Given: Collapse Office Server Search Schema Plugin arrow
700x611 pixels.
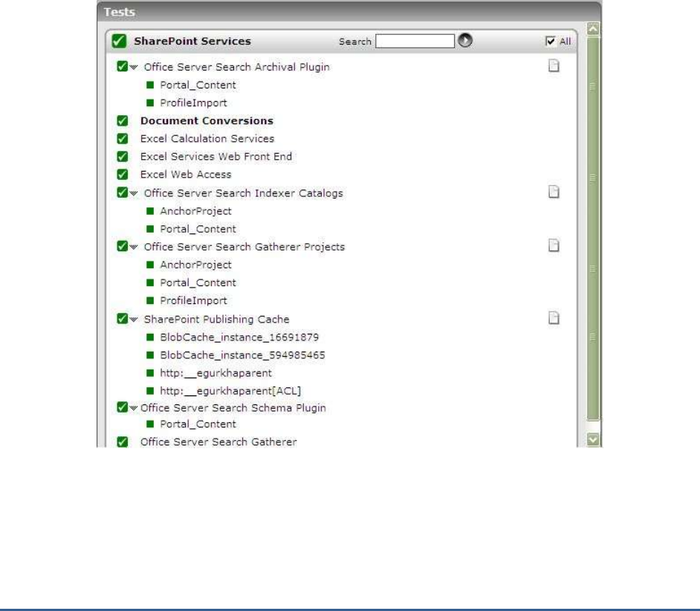Looking at the screenshot, I should point(134,408).
